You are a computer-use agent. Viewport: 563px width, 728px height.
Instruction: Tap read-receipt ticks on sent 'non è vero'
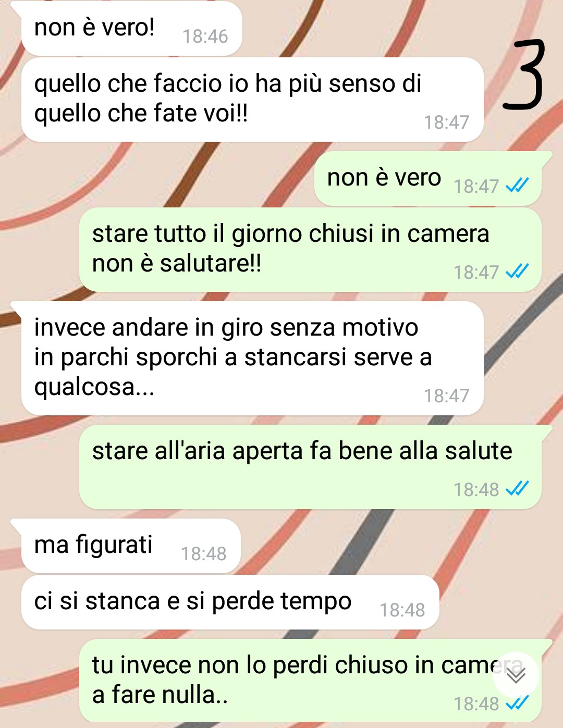click(517, 186)
